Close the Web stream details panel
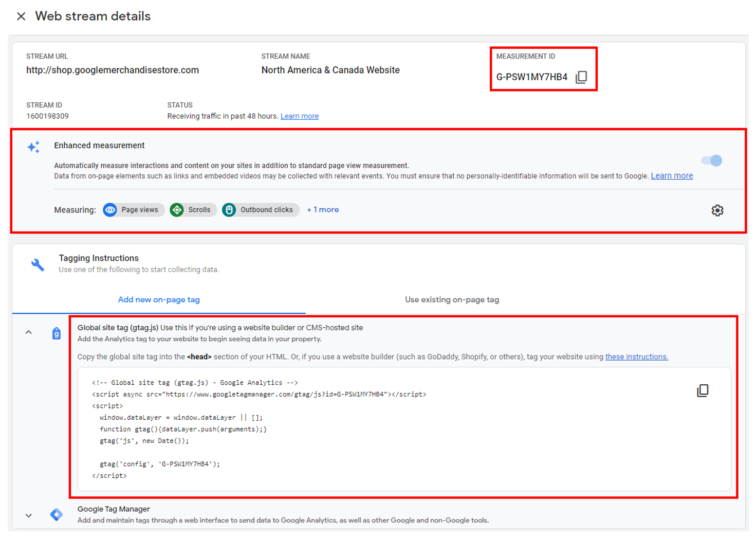This screenshot has width=756, height=537. pyautogui.click(x=21, y=16)
